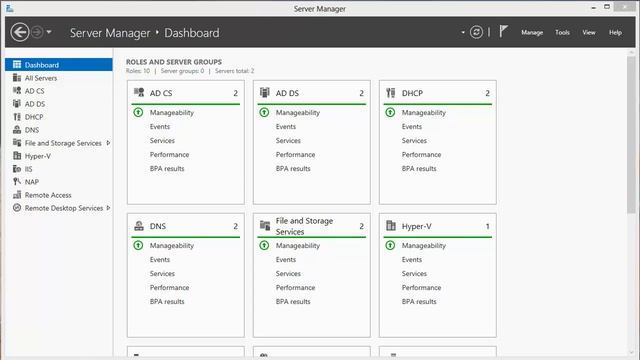Open Services in the AD DS tile

pos(288,140)
